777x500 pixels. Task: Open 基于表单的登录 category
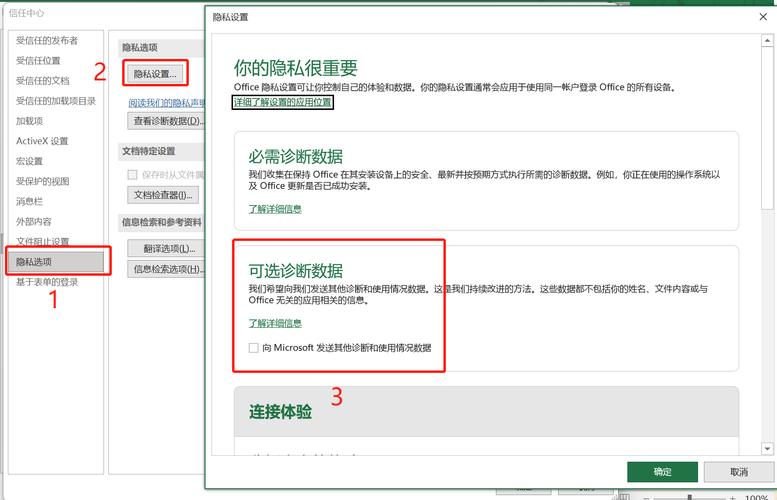pos(47,282)
